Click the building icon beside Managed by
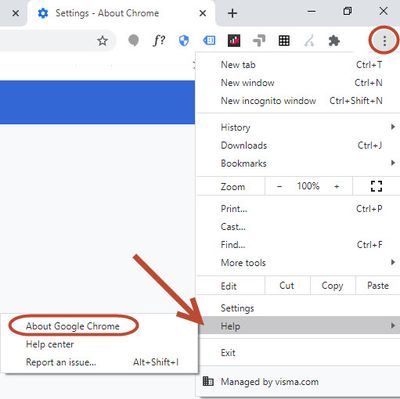The width and height of the screenshot is (400, 399). click(208, 381)
